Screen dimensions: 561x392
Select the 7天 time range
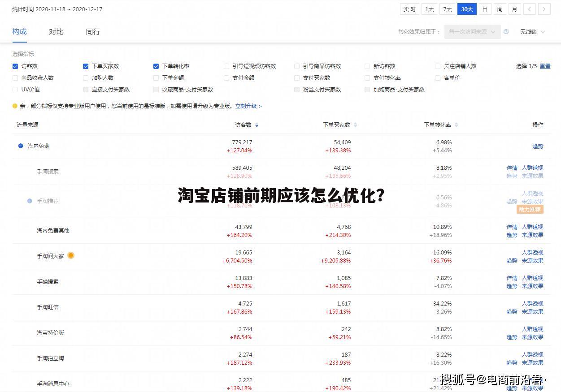(447, 9)
